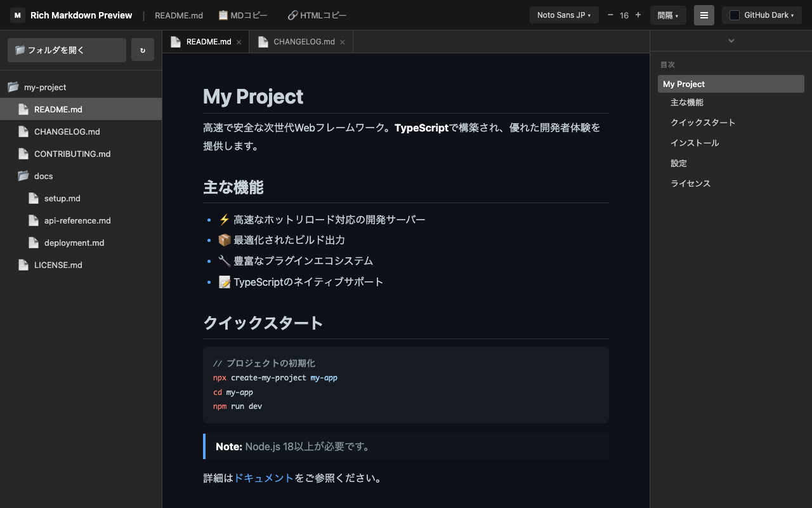Click the README.md filename in the top bar
This screenshot has height=508, width=812.
179,15
